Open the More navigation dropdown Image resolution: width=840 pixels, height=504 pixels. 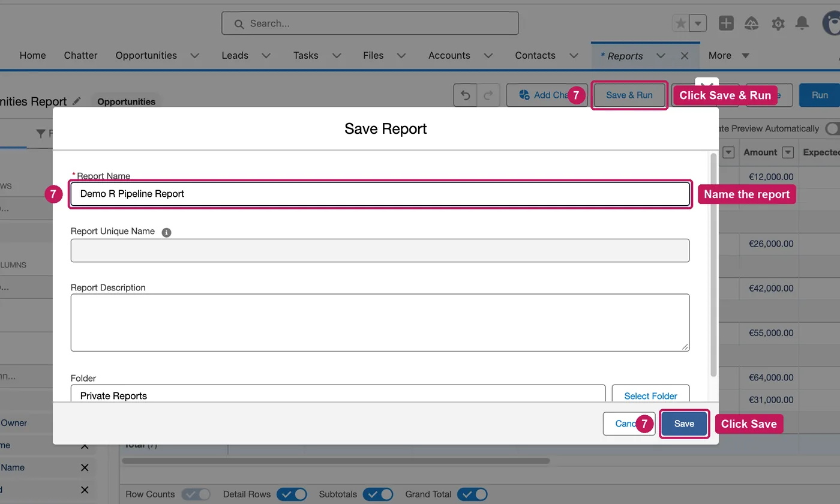click(x=728, y=55)
